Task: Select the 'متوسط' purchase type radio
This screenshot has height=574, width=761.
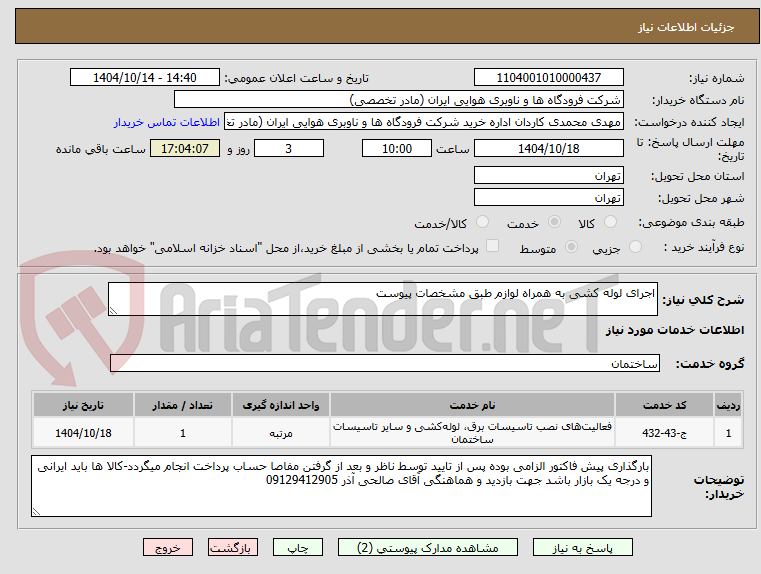Action: [572, 247]
